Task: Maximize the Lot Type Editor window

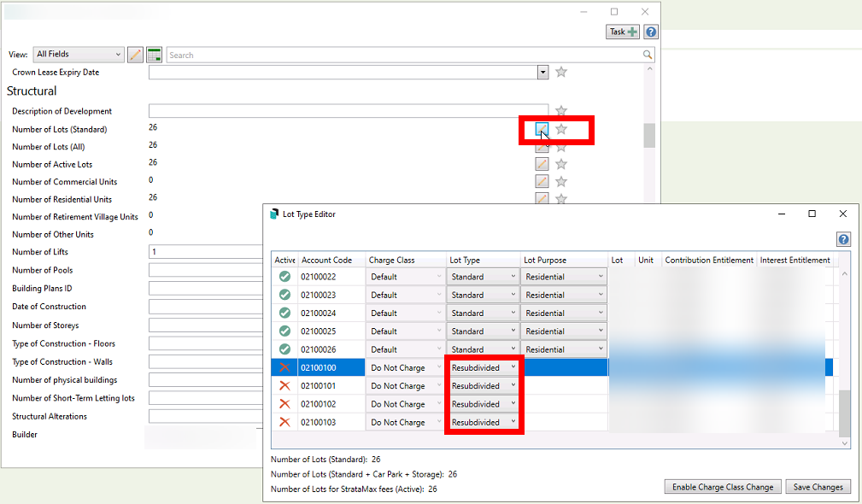Action: [812, 214]
